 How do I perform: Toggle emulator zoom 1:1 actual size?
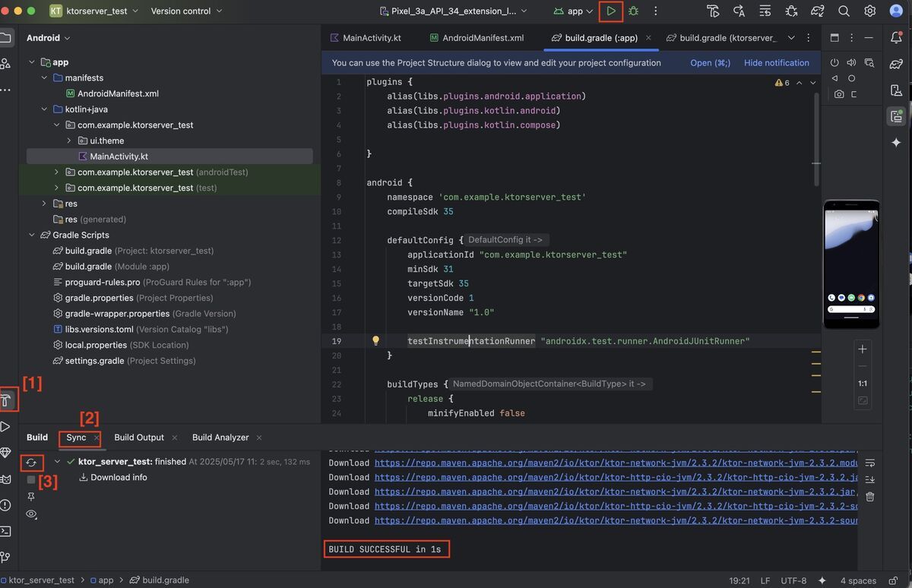[863, 384]
